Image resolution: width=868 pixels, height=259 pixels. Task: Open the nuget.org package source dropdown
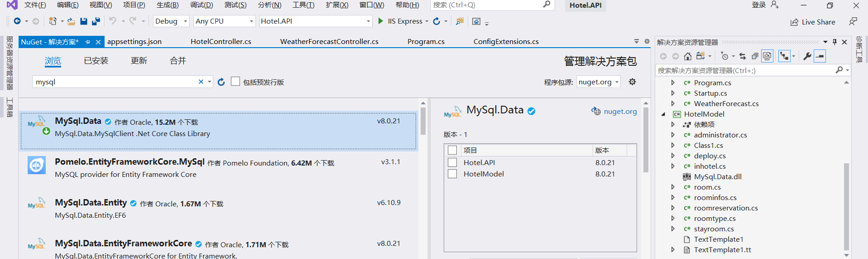pos(599,82)
